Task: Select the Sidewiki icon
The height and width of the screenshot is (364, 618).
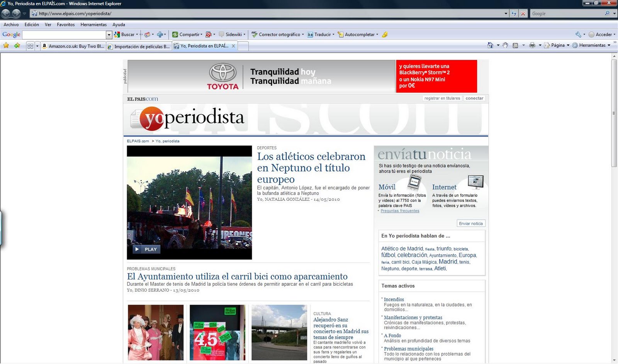Action: tap(221, 34)
